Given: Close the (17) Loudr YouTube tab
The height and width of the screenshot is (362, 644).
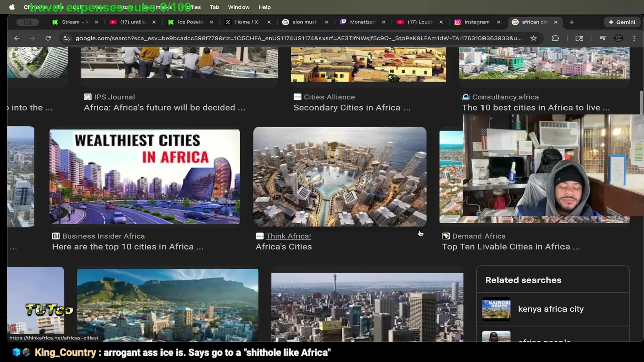Looking at the screenshot, I should point(441,22).
